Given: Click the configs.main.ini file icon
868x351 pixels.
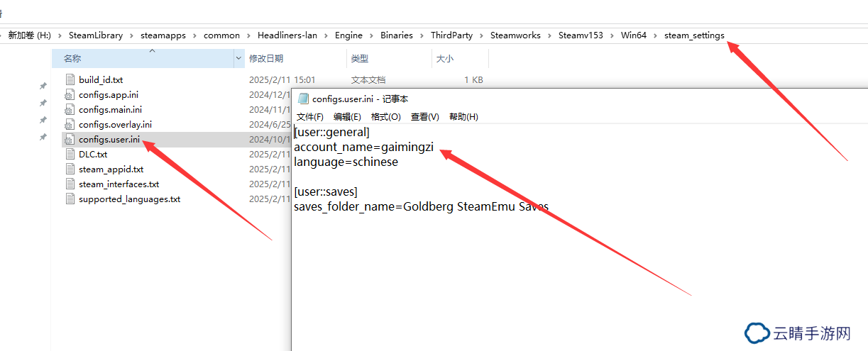Looking at the screenshot, I should click(70, 110).
